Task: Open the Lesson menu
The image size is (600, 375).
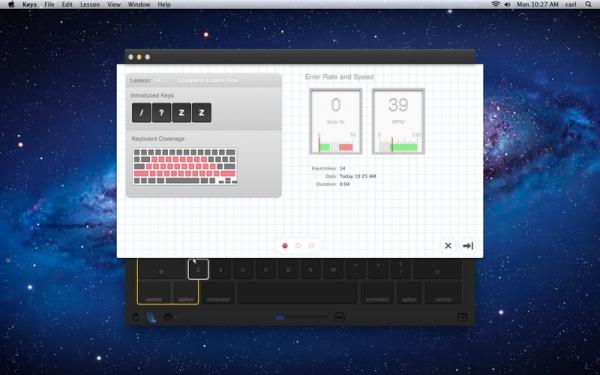Action: [x=90, y=5]
